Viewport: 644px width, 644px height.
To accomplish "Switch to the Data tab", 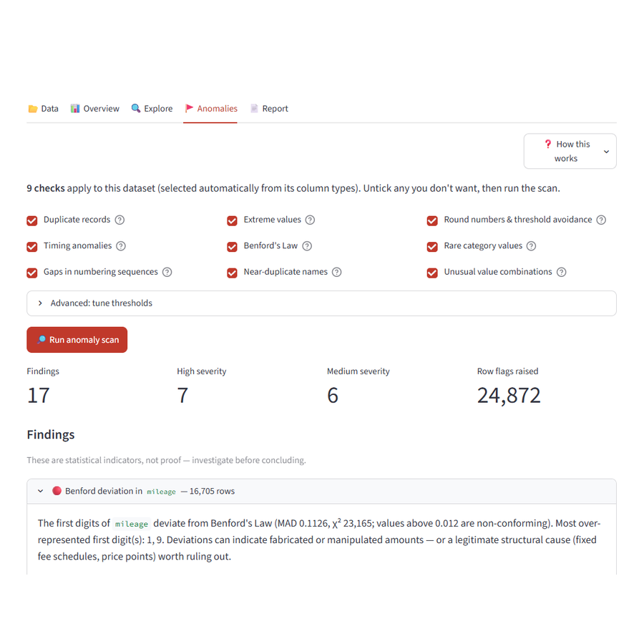I will [43, 109].
